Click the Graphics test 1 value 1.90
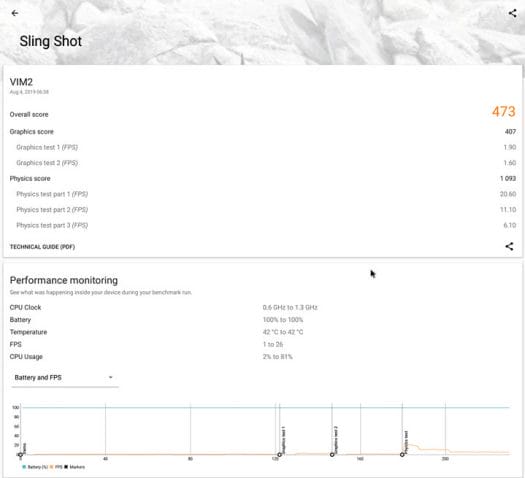The width and height of the screenshot is (525, 478). pyautogui.click(x=510, y=147)
